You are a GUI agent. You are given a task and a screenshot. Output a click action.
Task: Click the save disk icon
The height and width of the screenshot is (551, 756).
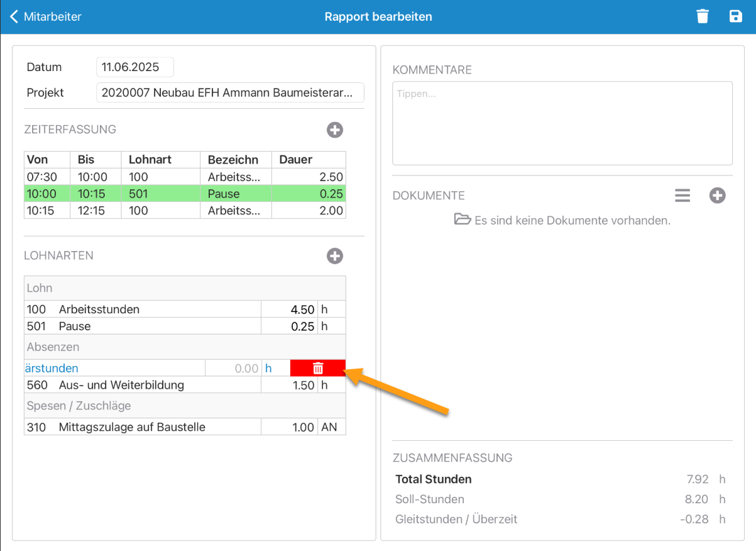(x=735, y=16)
